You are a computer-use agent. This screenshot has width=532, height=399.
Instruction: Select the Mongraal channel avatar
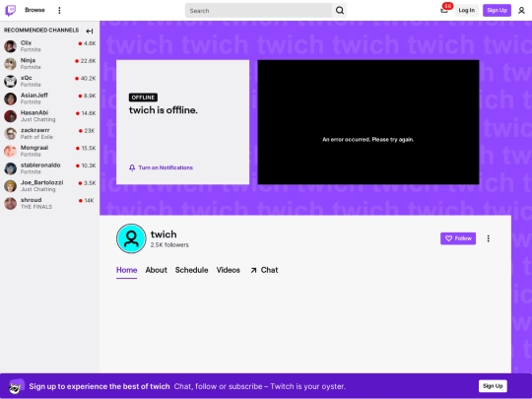10,151
